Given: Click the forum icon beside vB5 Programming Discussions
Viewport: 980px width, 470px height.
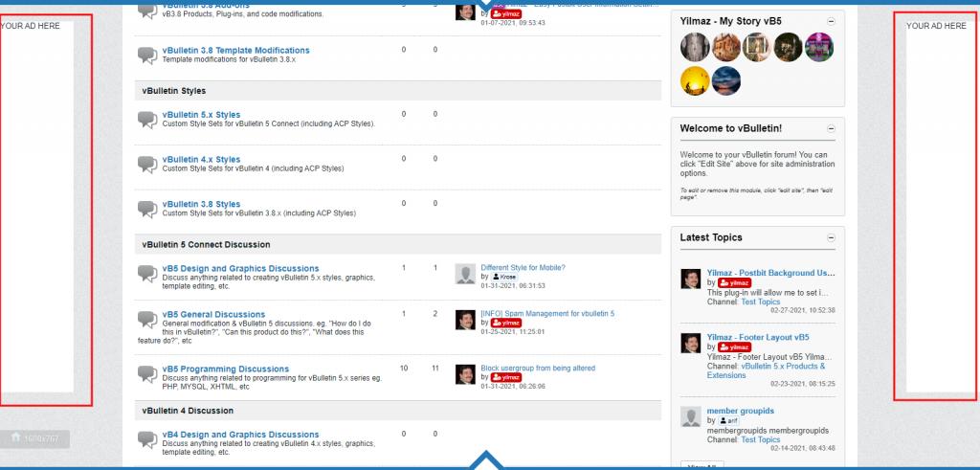Looking at the screenshot, I should [147, 373].
